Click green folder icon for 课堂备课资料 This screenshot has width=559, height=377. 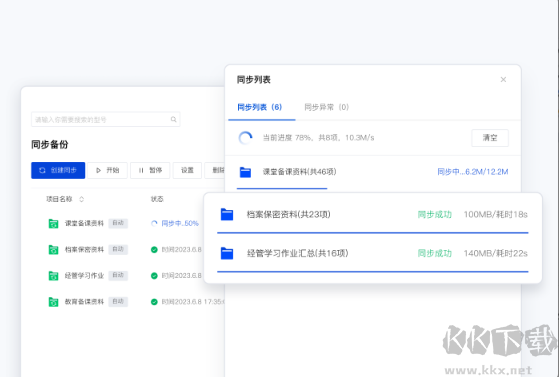[53, 224]
